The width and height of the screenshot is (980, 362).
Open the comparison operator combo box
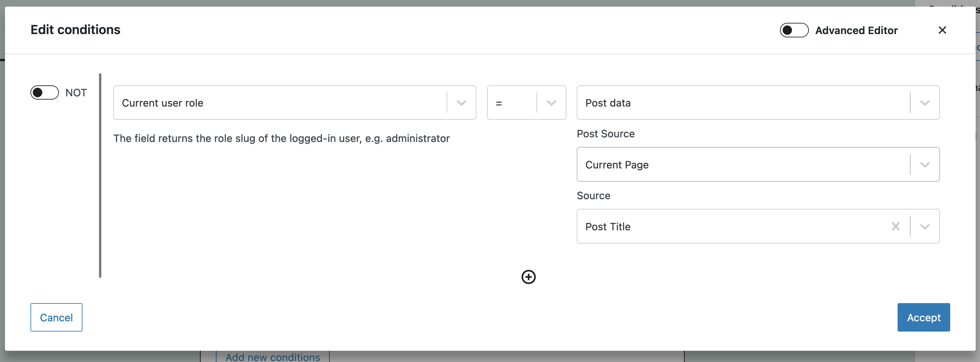(x=526, y=103)
